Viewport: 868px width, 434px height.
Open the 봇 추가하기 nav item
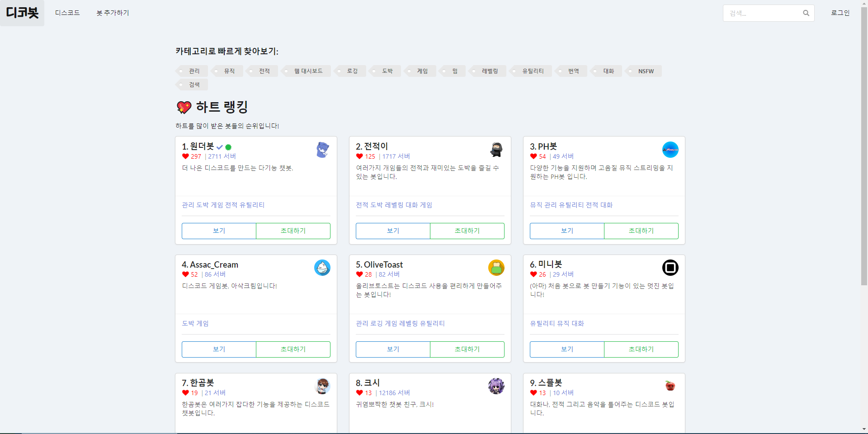tap(113, 13)
